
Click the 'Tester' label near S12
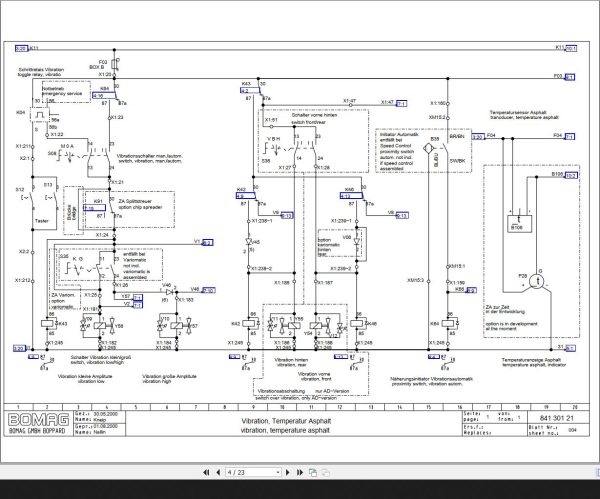pos(42,221)
